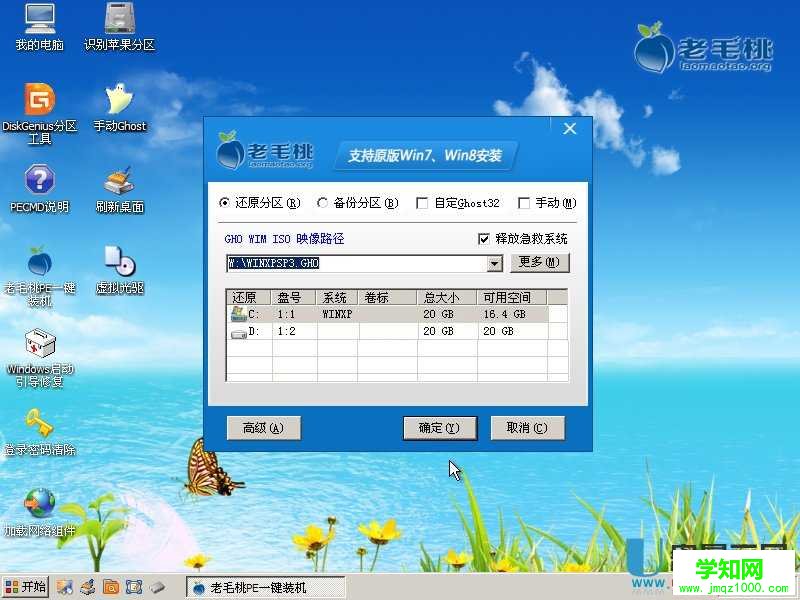Select the C: partition row icon
800x600 pixels.
(238, 314)
